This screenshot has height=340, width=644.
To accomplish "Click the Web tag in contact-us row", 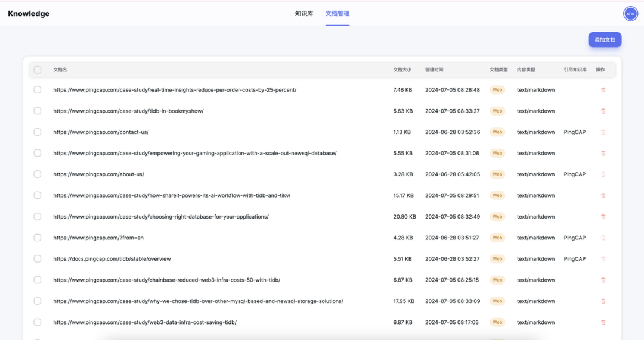I will [x=497, y=132].
